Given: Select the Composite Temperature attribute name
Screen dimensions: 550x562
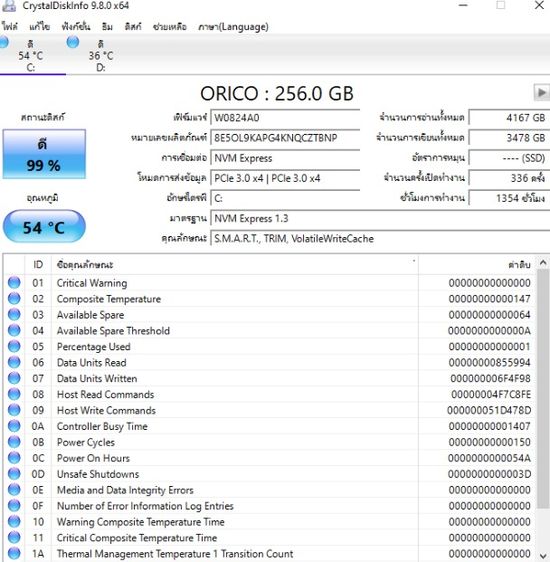Looking at the screenshot, I should pyautogui.click(x=109, y=299).
